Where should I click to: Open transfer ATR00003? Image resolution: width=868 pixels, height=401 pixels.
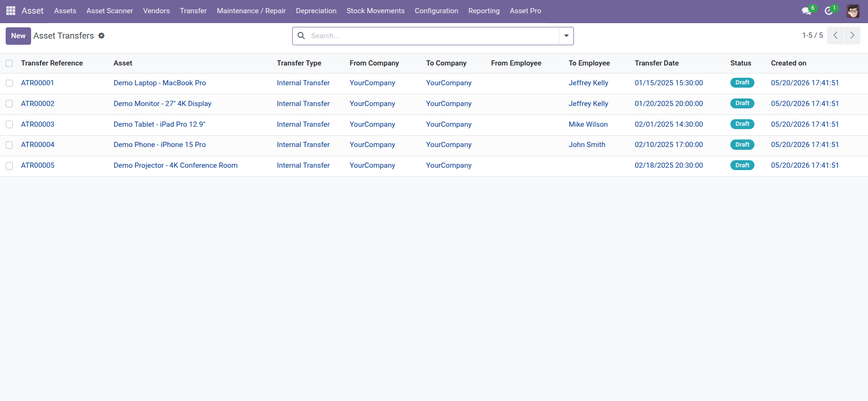[38, 124]
